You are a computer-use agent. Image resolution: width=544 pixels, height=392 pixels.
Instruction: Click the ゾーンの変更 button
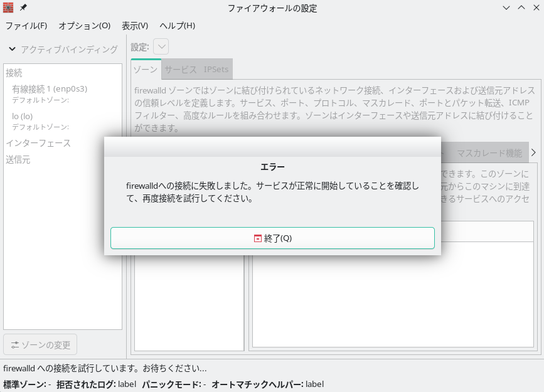click(40, 345)
